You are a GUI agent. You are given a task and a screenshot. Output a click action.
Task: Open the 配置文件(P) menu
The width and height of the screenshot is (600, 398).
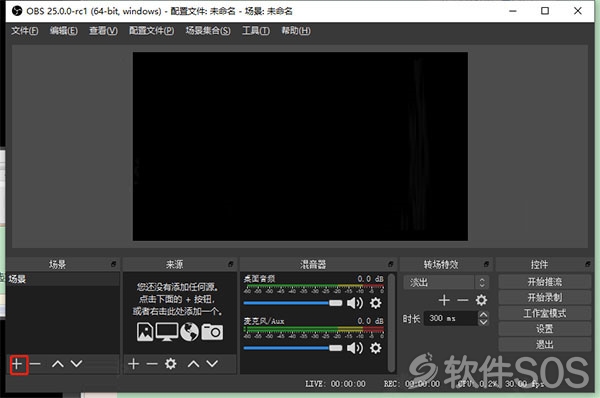tap(152, 31)
